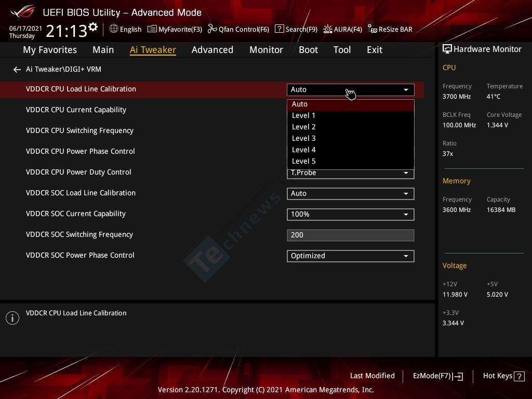Screen dimensions: 532x399
Task: Click Hot Keys label
Action: point(497,376)
